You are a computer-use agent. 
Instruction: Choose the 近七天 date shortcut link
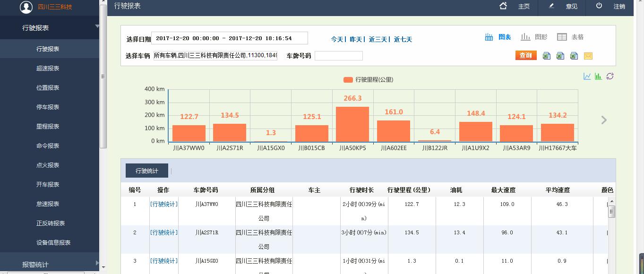[x=403, y=40]
